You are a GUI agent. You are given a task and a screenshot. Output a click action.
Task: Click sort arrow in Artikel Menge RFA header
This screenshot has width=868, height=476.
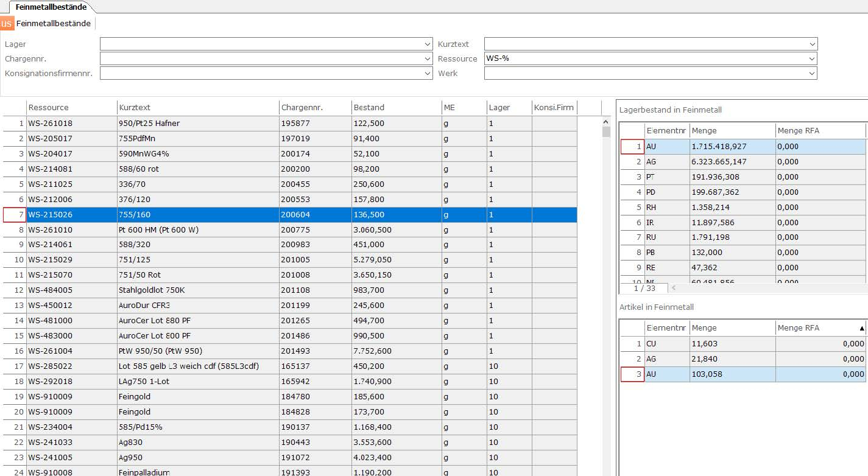click(x=861, y=328)
